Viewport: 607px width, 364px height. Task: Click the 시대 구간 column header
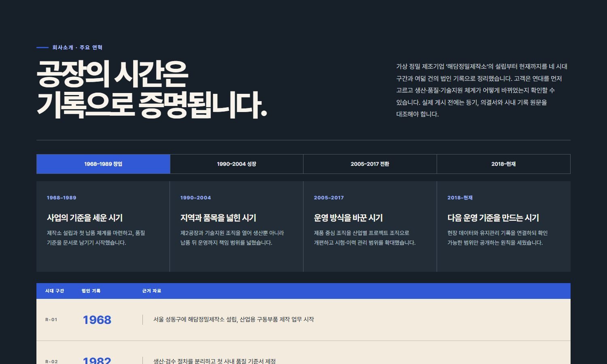[55, 291]
